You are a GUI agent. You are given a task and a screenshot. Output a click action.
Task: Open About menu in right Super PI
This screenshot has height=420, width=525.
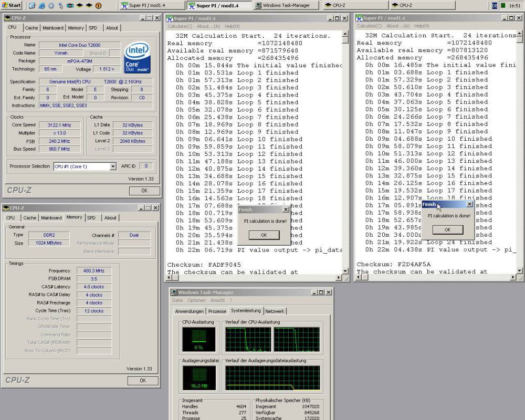[x=398, y=26]
